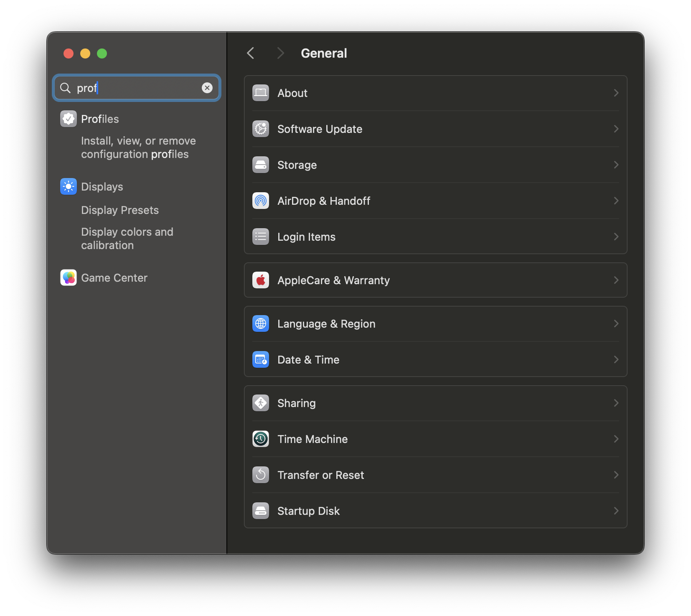Viewport: 691px width, 616px height.
Task: Open Display colors and calibration result
Action: [x=127, y=239]
